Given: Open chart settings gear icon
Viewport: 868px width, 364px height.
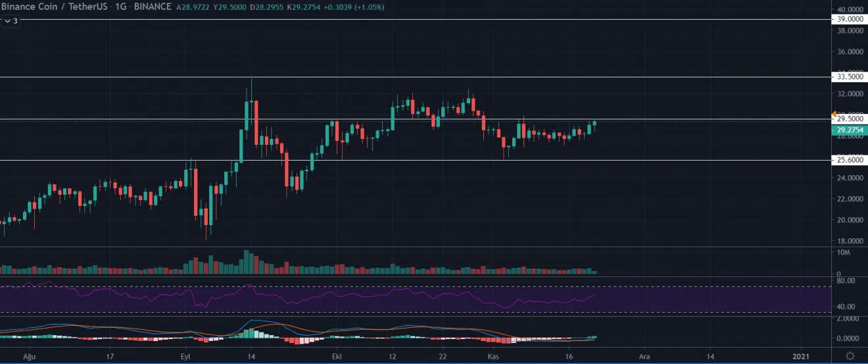Looking at the screenshot, I should click(850, 356).
